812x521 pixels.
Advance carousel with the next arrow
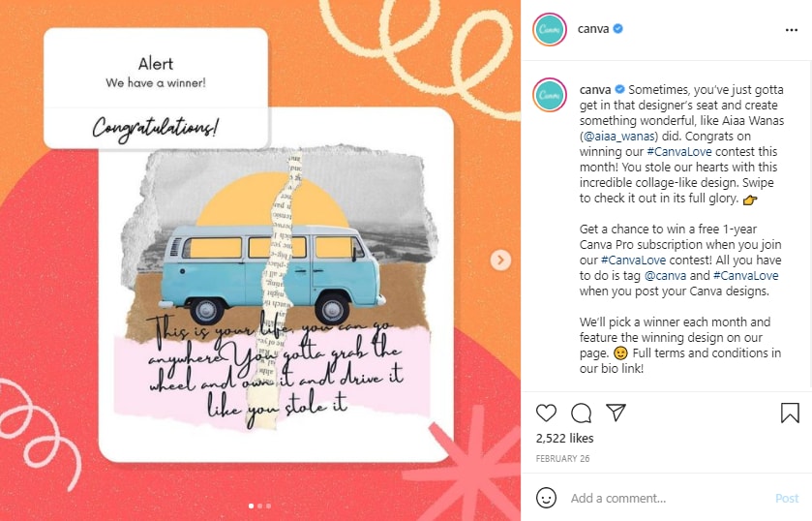coord(500,260)
